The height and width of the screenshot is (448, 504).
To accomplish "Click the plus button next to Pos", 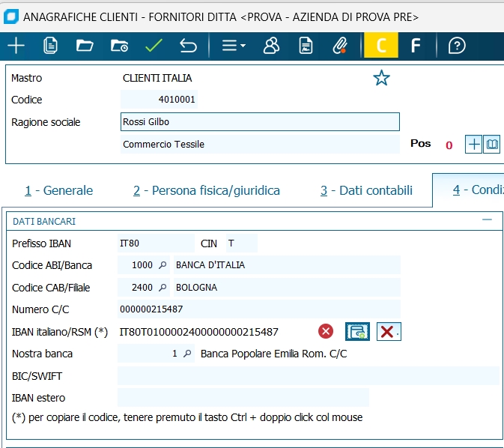I will (x=474, y=144).
